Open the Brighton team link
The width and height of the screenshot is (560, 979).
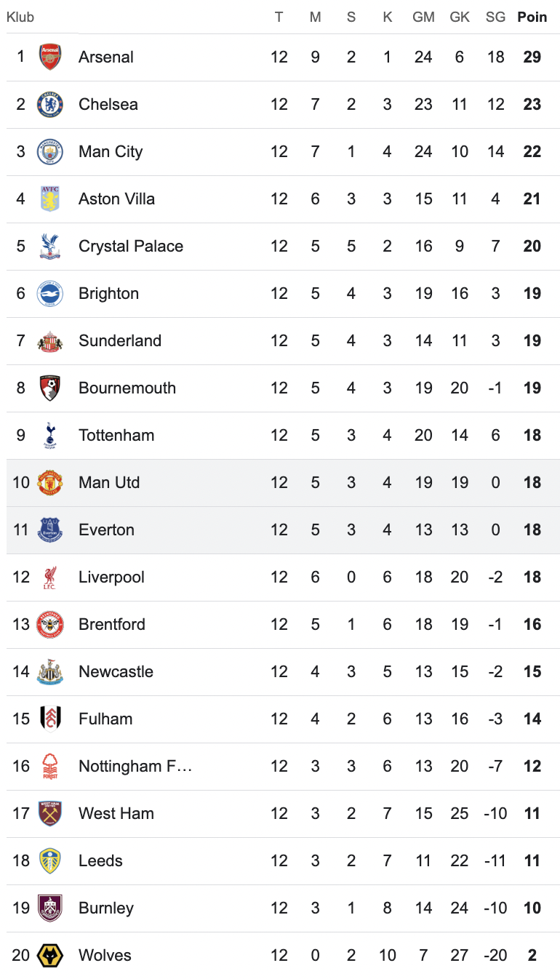point(108,293)
